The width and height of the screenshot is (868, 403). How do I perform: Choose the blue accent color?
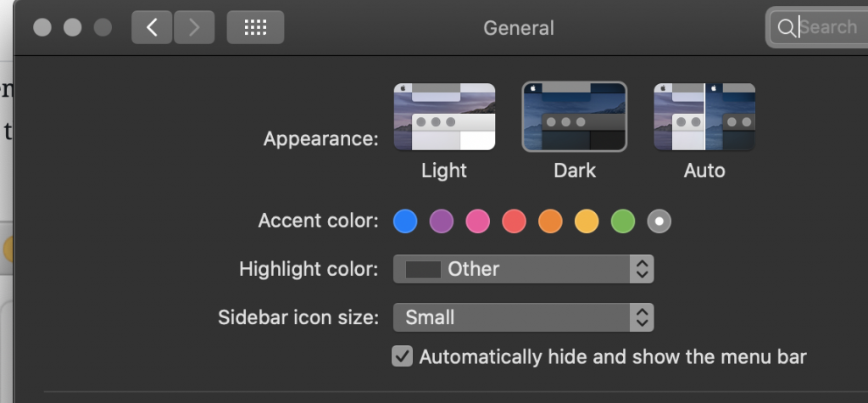406,221
